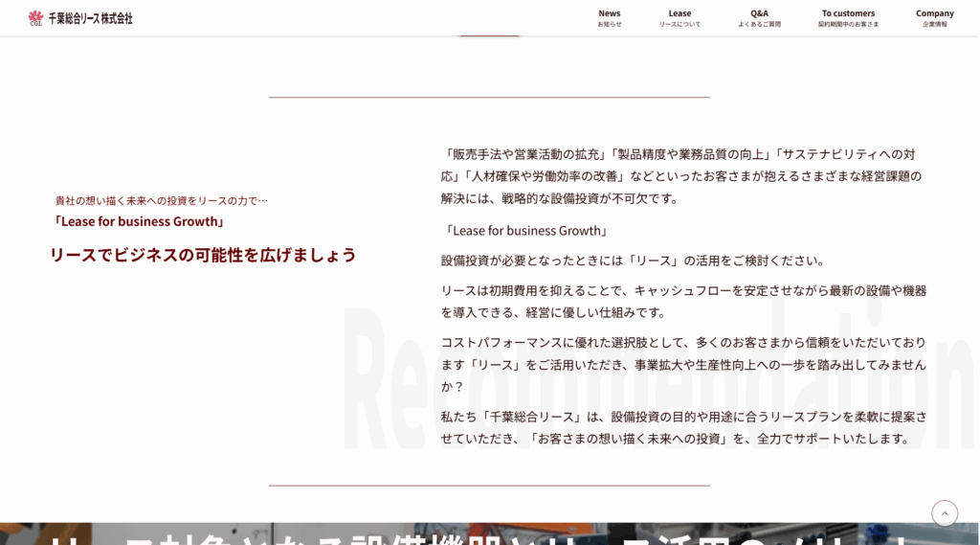Screen dimensions: 980x545
Task: Click the back-to-top arrow button
Action: (945, 513)
